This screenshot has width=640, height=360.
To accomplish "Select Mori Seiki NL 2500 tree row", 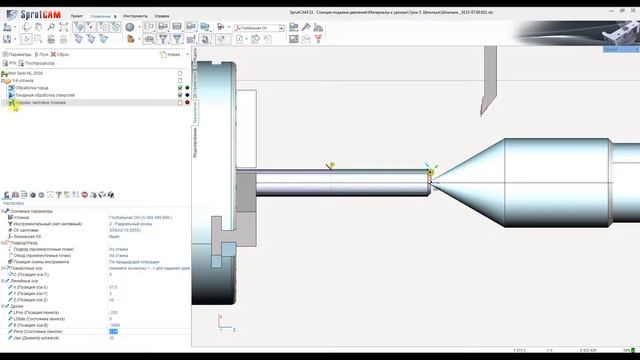I will (x=25, y=73).
